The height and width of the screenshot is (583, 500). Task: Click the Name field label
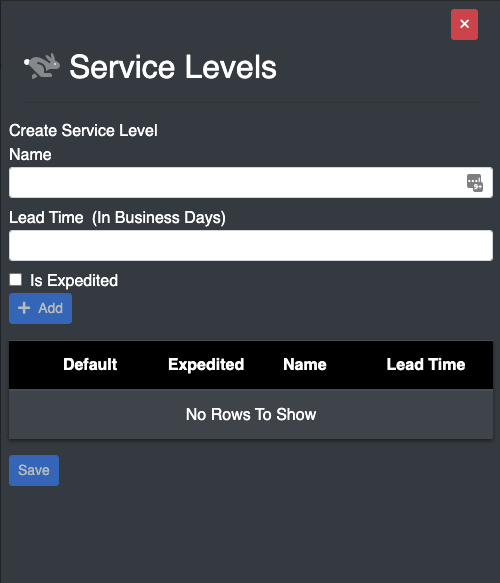point(30,154)
